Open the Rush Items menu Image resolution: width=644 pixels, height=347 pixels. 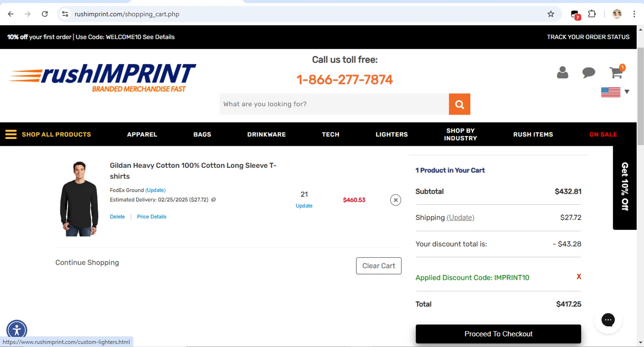coord(533,134)
